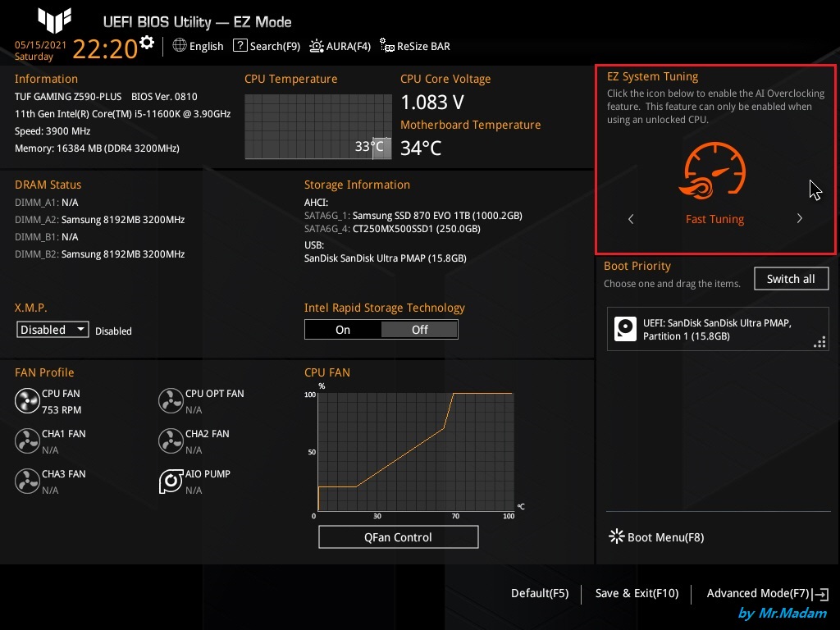Click the TUF Gaming logo

pyautogui.click(x=54, y=21)
